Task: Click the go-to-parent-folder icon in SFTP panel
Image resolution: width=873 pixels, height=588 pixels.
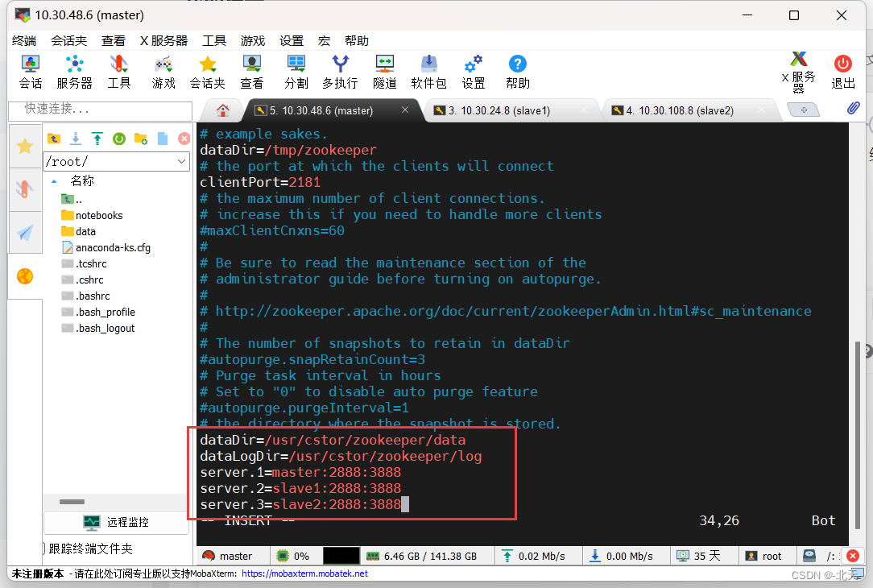Action: point(54,139)
